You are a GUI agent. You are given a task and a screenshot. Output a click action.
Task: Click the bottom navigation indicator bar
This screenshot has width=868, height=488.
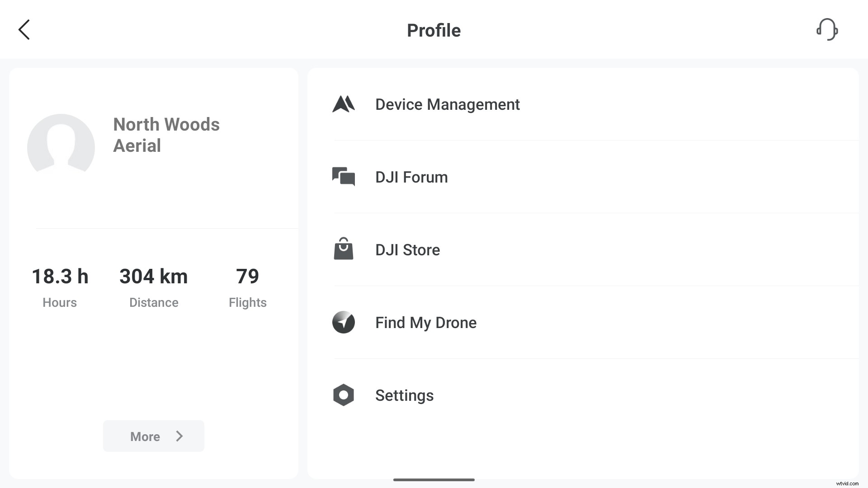tap(434, 480)
